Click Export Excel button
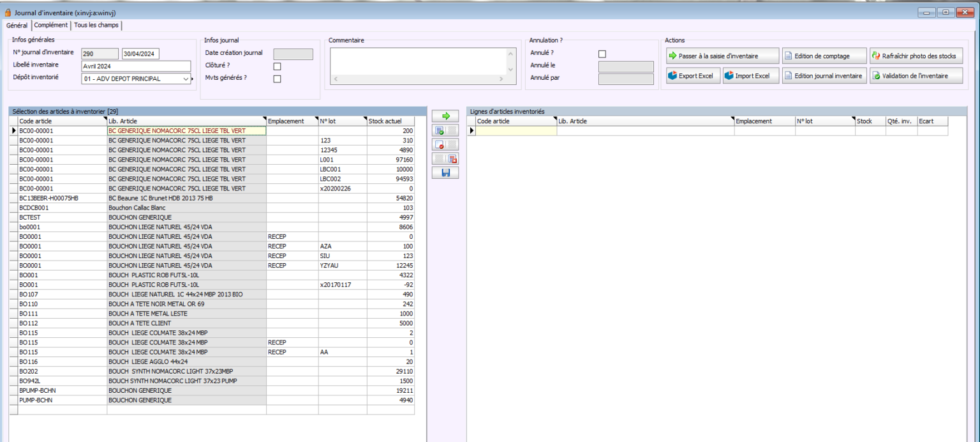This screenshot has height=442, width=980. point(693,76)
